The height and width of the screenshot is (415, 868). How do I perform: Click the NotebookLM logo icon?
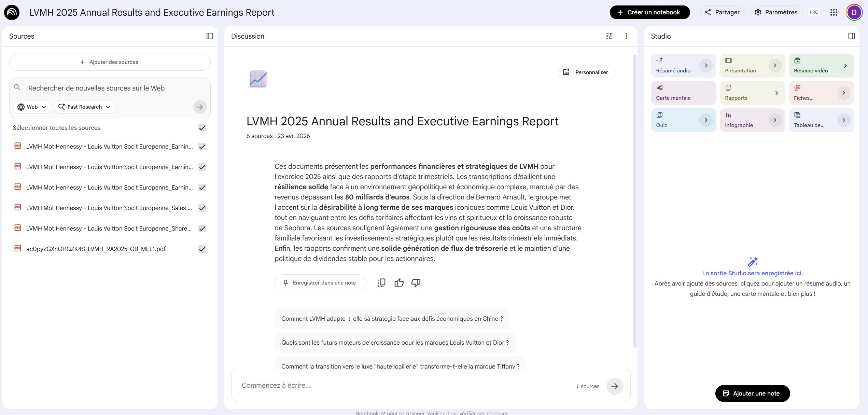pyautogui.click(x=12, y=12)
